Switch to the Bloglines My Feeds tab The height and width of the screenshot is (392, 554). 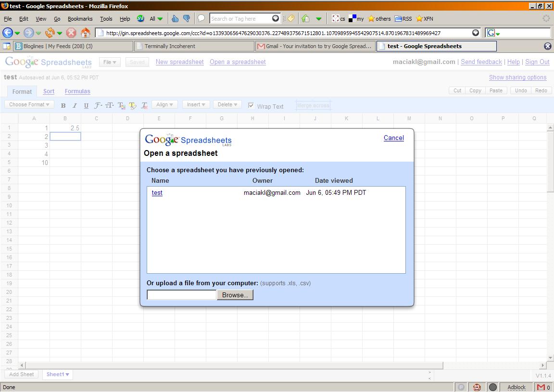(74, 46)
